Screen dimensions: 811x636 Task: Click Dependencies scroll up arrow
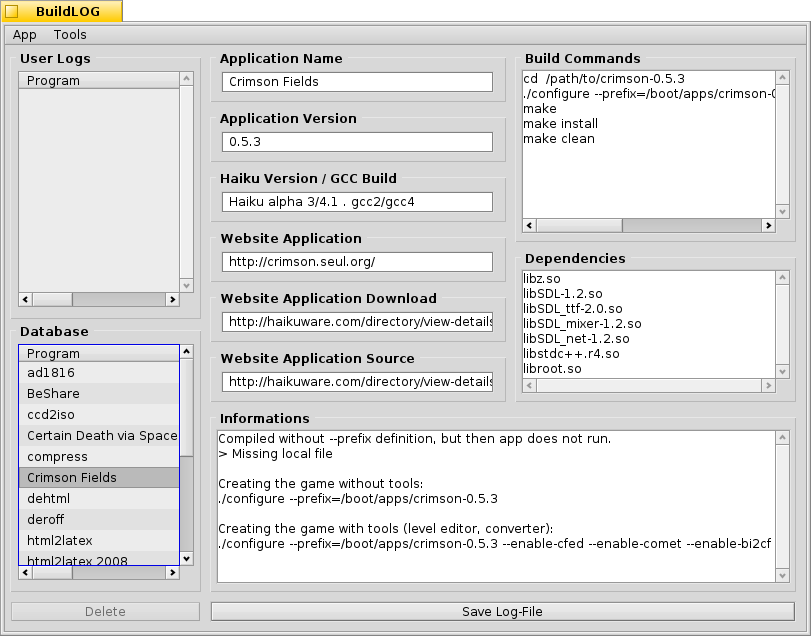[x=783, y=278]
